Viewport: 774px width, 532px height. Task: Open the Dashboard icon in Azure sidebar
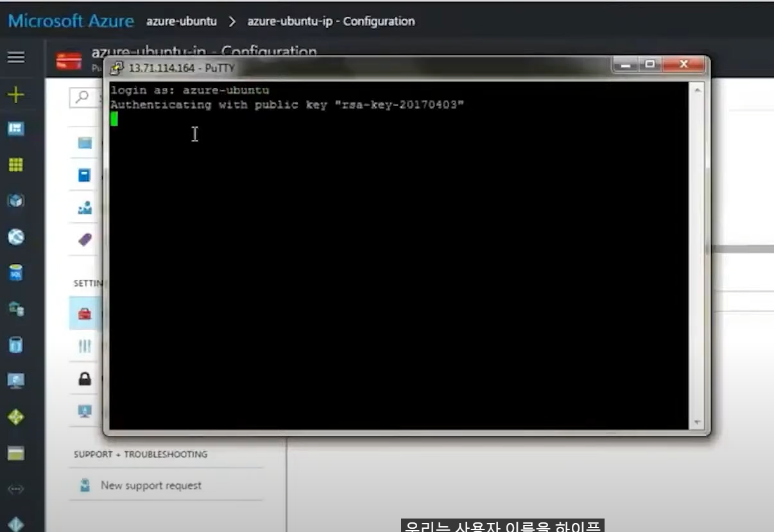pos(16,129)
